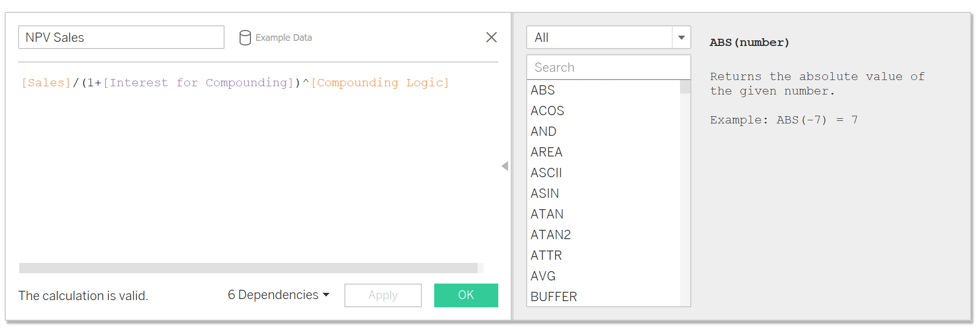The height and width of the screenshot is (329, 980).
Task: Select ABS in the function list
Action: tap(543, 90)
